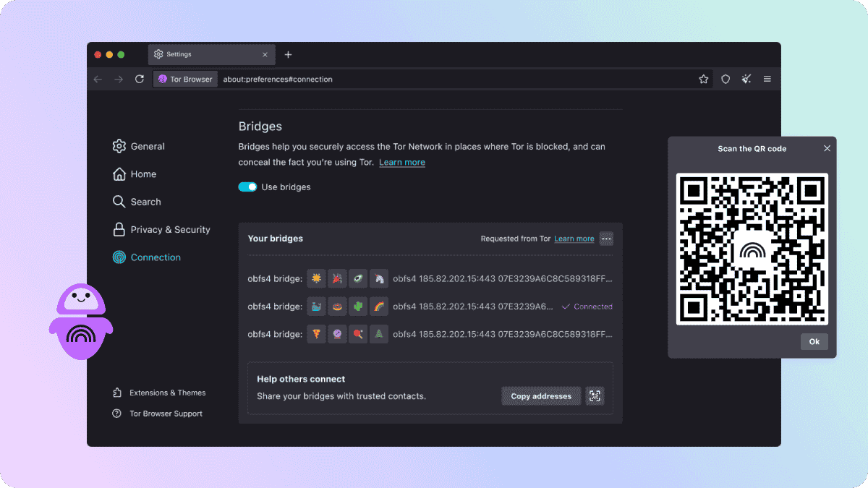Click Ok in the QR code dialog

coord(814,342)
